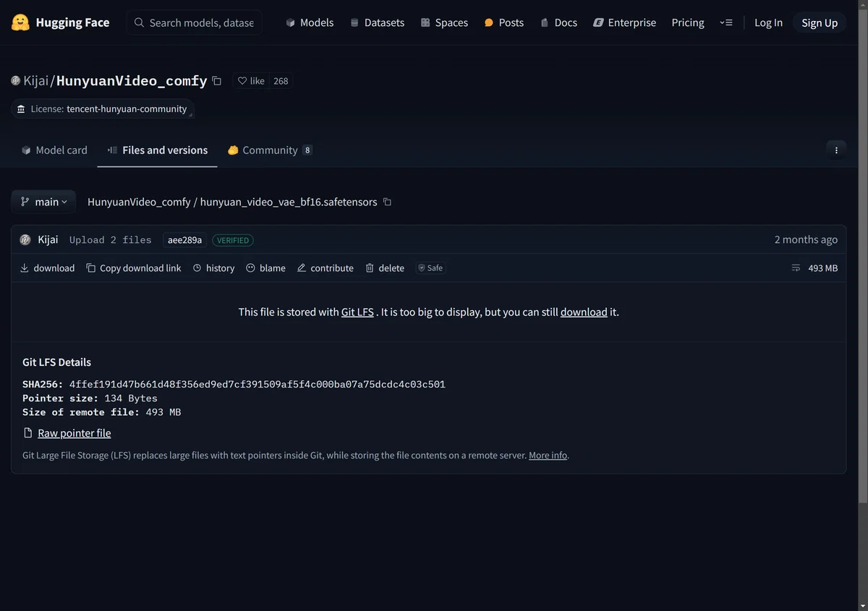Open the Git LFS link
The height and width of the screenshot is (611, 868).
pyautogui.click(x=357, y=312)
